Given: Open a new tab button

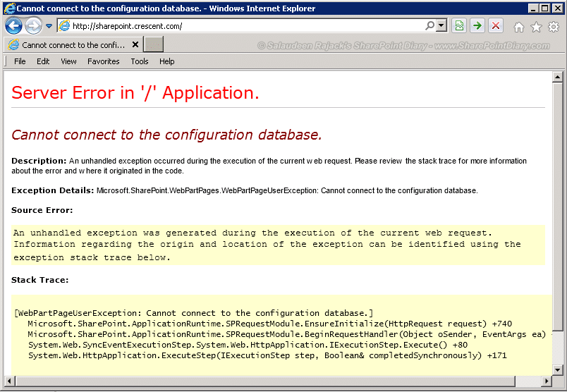Looking at the screenshot, I should pyautogui.click(x=154, y=44).
